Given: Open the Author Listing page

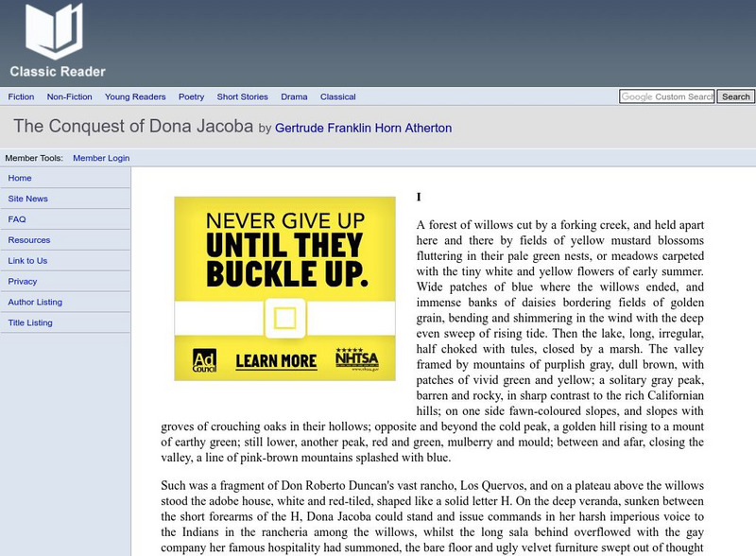Looking at the screenshot, I should tap(35, 303).
